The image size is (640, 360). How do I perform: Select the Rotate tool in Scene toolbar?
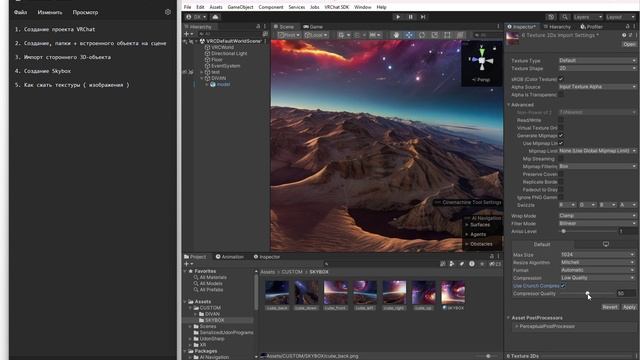coord(422,35)
